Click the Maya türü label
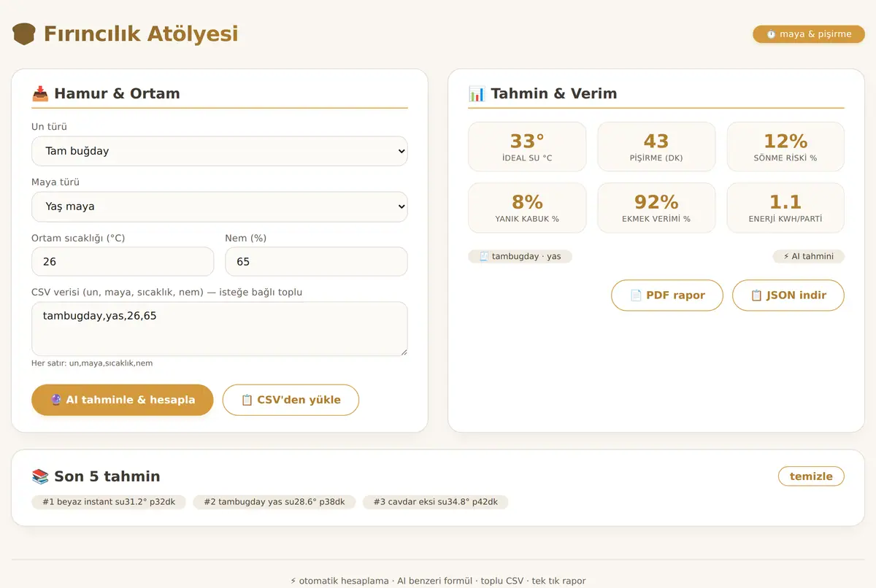 pos(55,182)
